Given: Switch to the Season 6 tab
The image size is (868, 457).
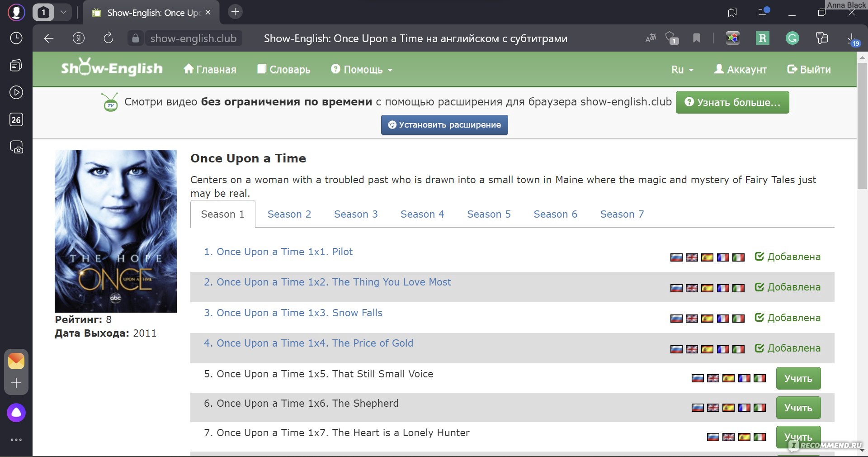Looking at the screenshot, I should [x=555, y=214].
